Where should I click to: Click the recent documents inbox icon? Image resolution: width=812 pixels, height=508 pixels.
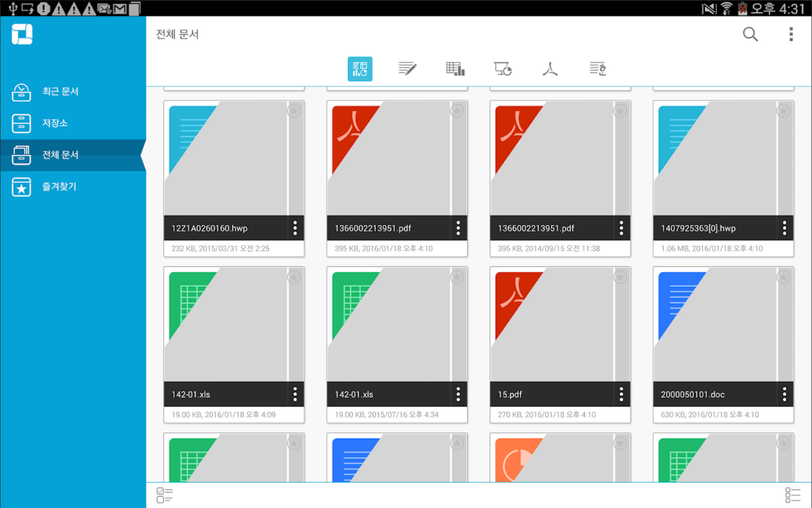click(21, 92)
